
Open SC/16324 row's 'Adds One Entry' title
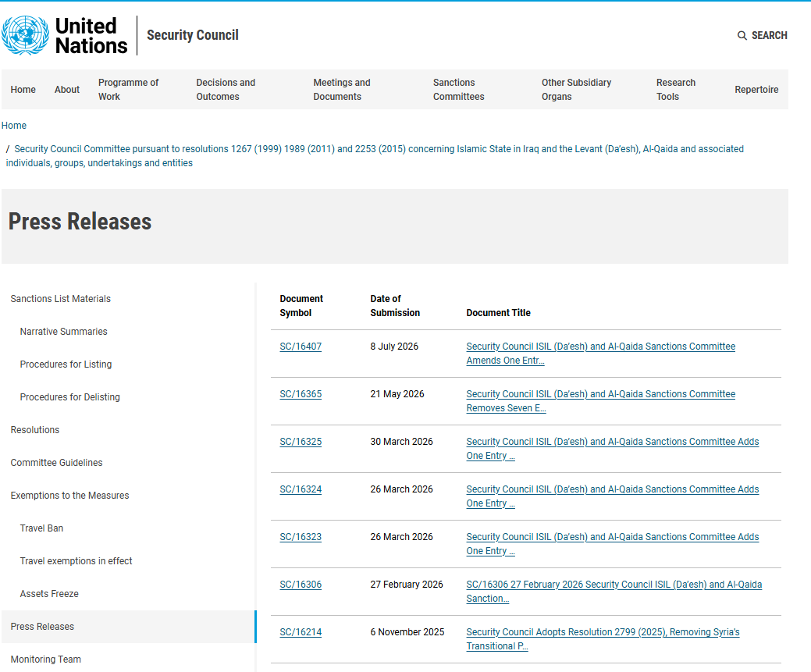[613, 496]
